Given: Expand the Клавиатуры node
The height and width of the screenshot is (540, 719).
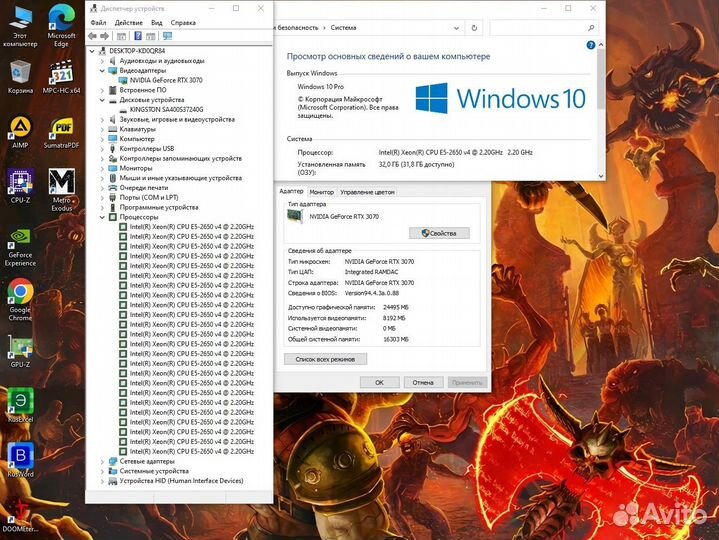Looking at the screenshot, I should tap(102, 129).
